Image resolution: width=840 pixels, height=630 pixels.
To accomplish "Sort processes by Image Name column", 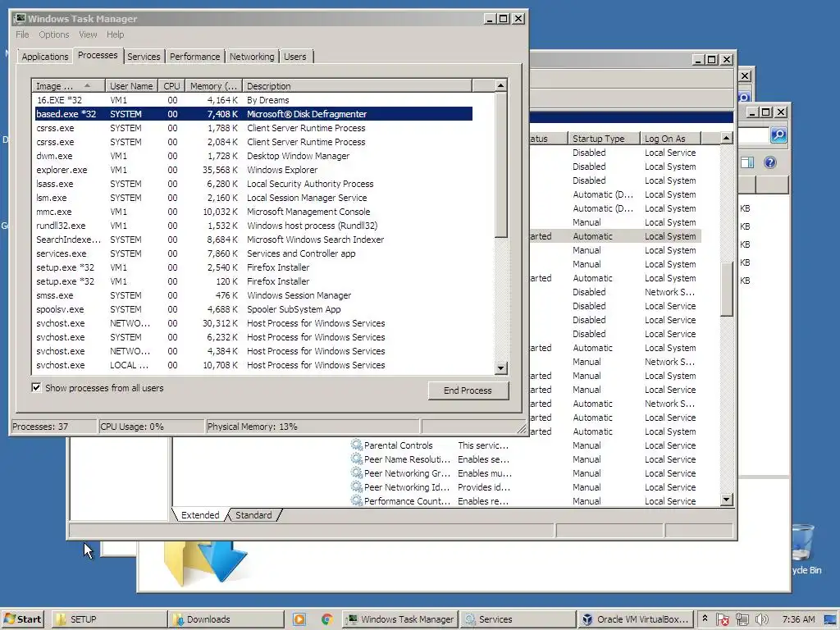I will click(69, 85).
